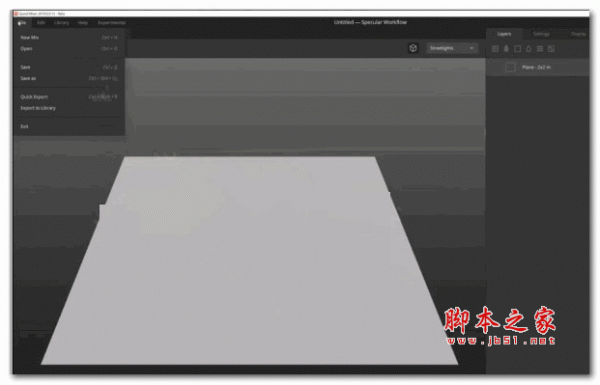The height and width of the screenshot is (385, 600).
Task: Click the third square layer toolbar icon
Action: click(517, 49)
